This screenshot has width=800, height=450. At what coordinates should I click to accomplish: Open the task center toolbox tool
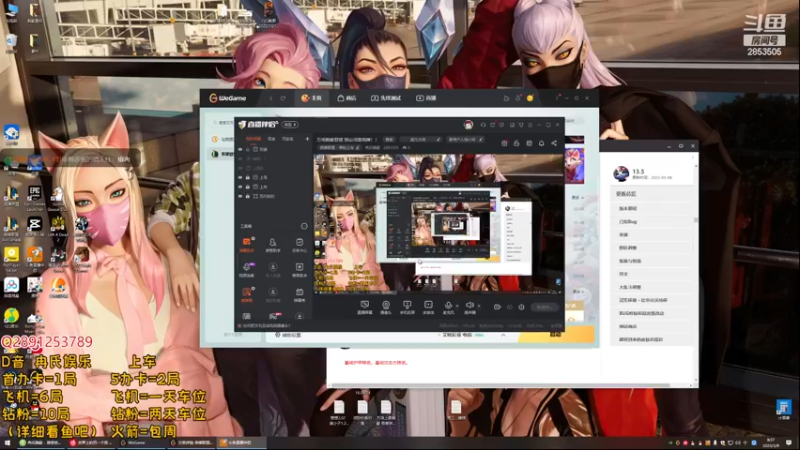[299, 244]
